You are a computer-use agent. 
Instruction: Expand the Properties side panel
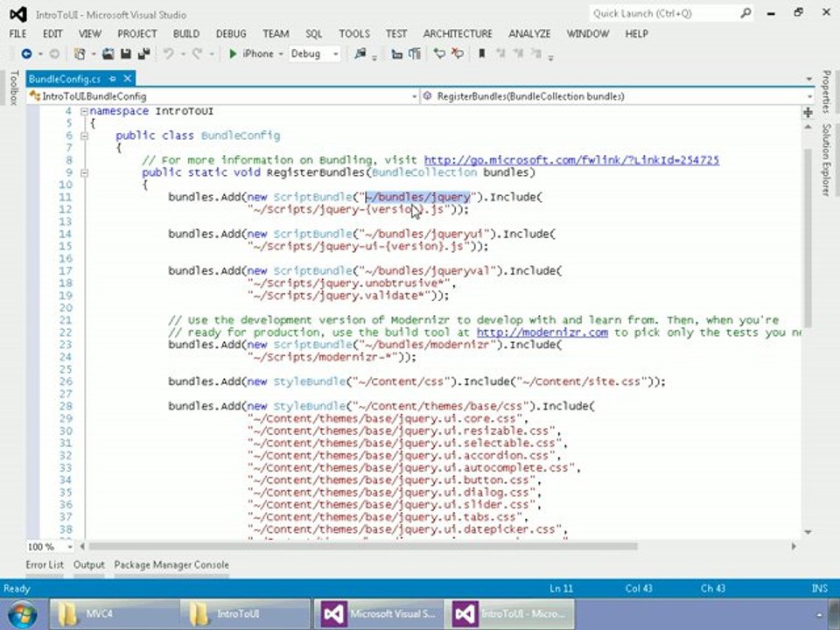827,92
